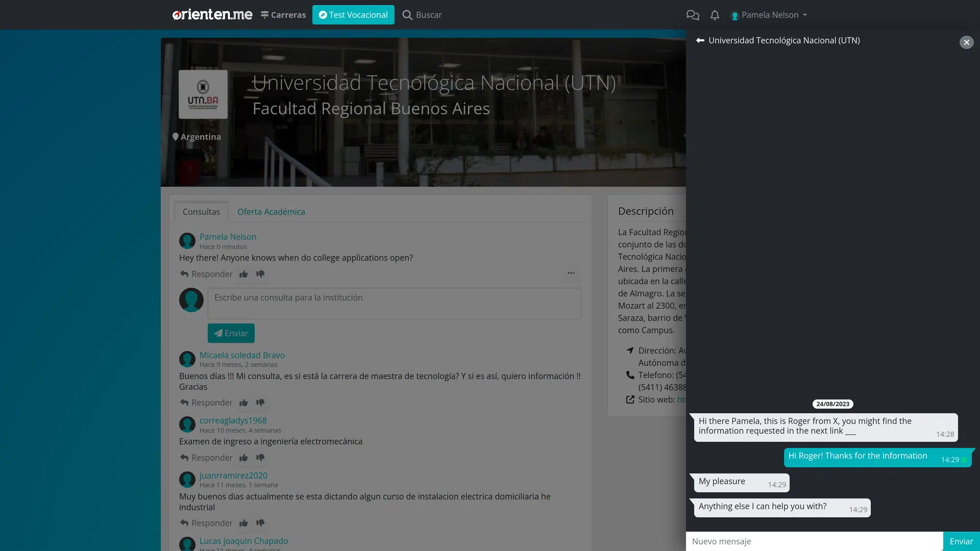
Task: Open Micaela soledad Bravo's profile
Action: click(x=242, y=355)
